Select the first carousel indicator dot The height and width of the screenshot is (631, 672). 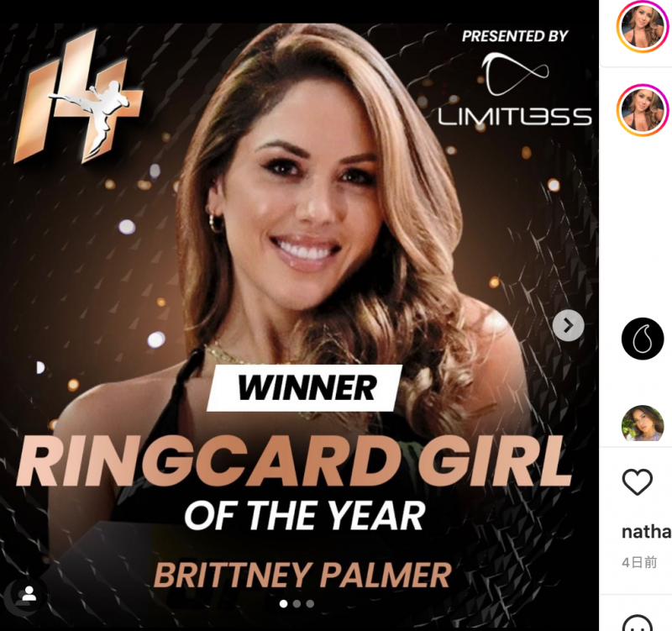(x=283, y=603)
